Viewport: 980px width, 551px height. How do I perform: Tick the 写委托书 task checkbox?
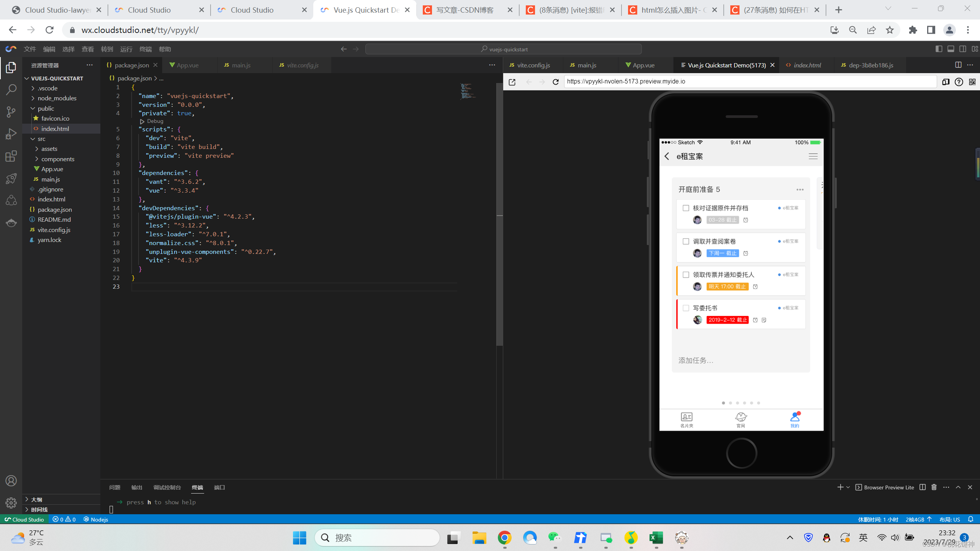686,308
